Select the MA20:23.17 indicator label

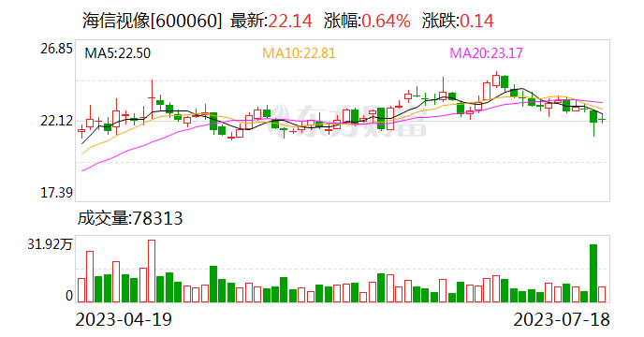487,53
